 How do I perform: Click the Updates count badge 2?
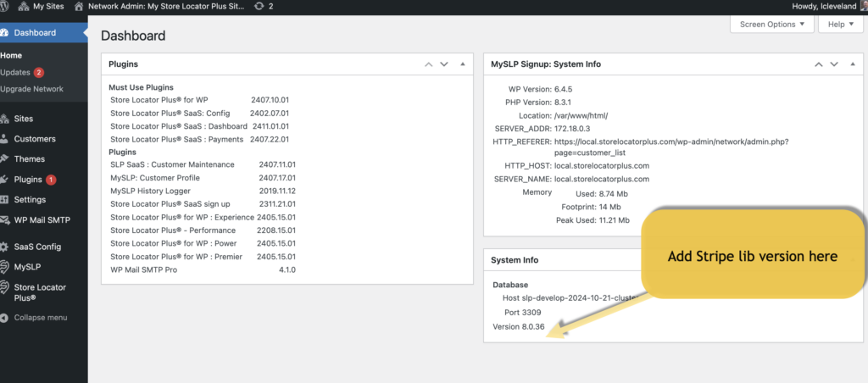[x=39, y=73]
